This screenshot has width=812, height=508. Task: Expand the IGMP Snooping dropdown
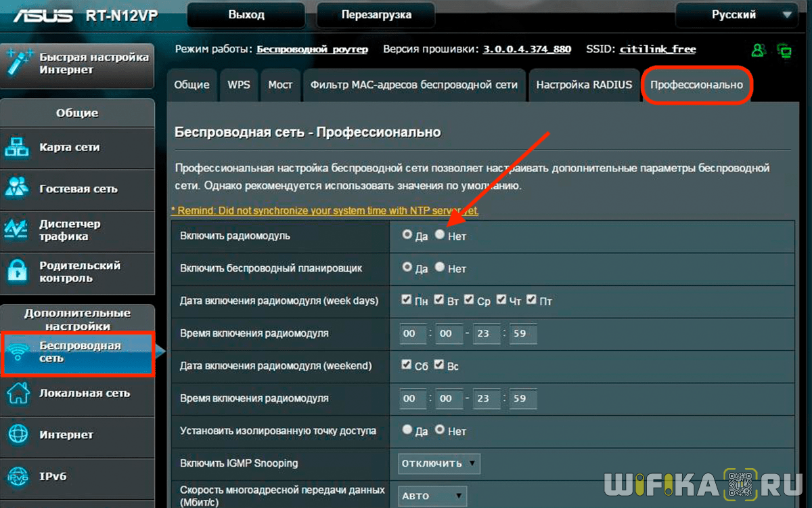[438, 464]
